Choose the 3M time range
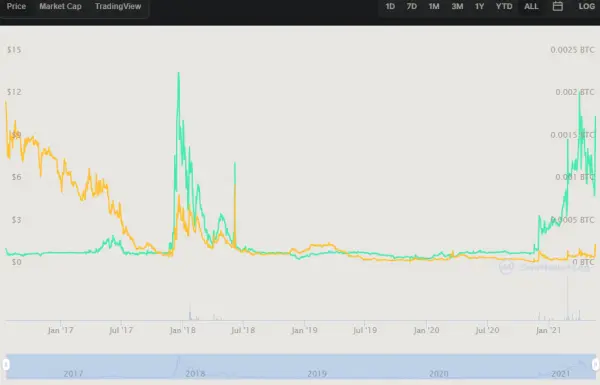The height and width of the screenshot is (385, 600). (457, 7)
